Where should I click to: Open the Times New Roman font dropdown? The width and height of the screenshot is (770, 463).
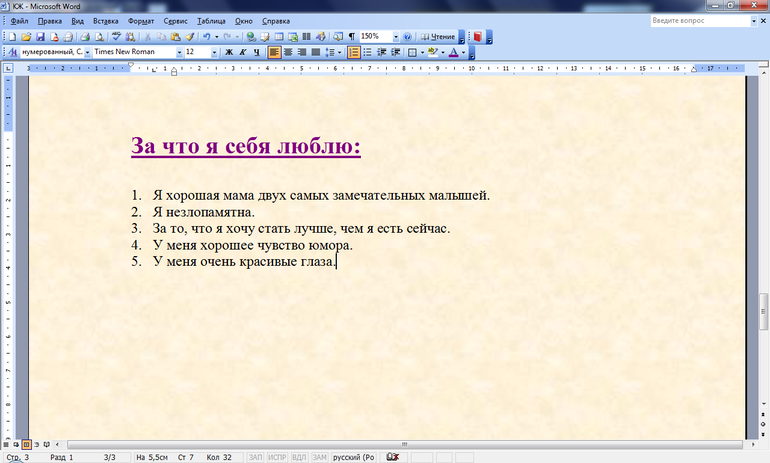click(x=179, y=52)
